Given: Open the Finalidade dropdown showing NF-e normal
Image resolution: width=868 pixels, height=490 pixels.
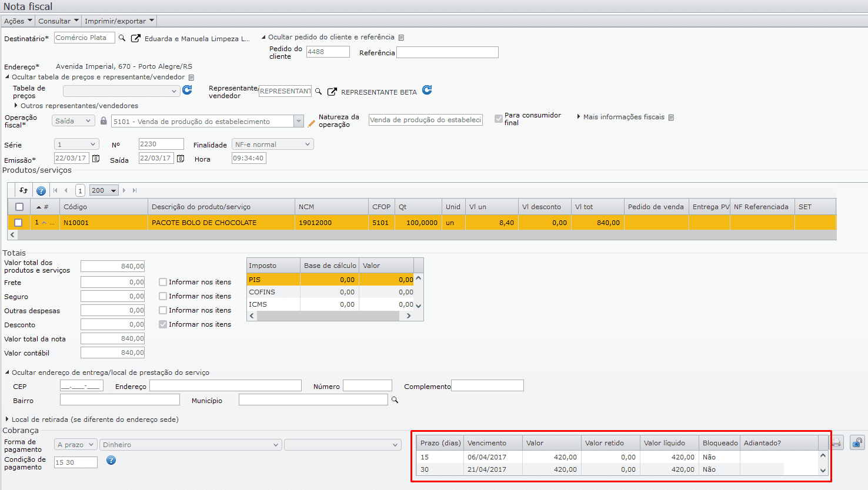Looking at the screenshot, I should [x=273, y=145].
